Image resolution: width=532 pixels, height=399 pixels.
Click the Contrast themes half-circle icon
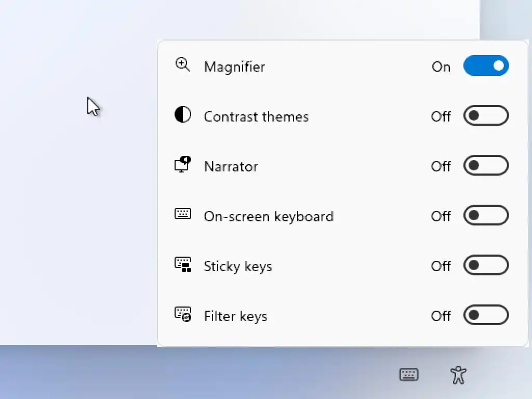pyautogui.click(x=182, y=115)
